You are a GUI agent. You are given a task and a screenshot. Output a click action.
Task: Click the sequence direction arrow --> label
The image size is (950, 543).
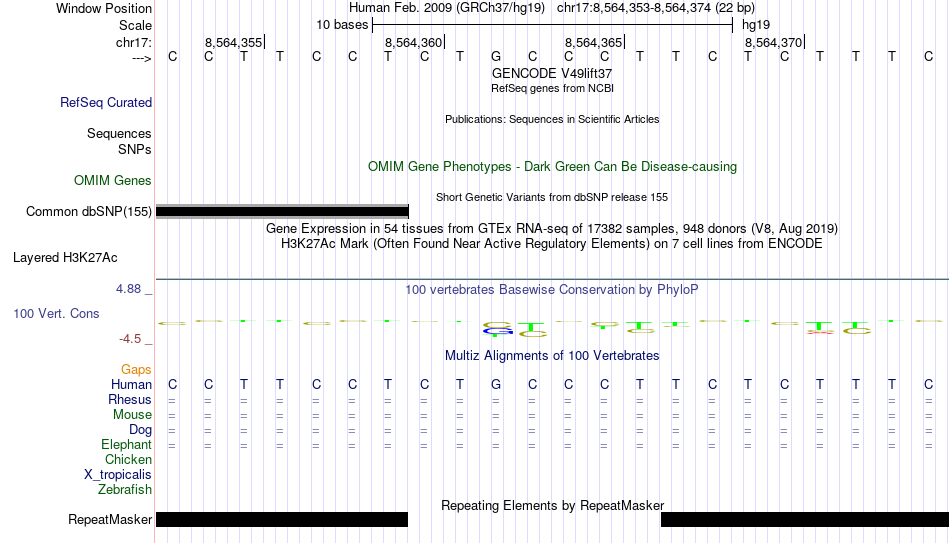142,58
